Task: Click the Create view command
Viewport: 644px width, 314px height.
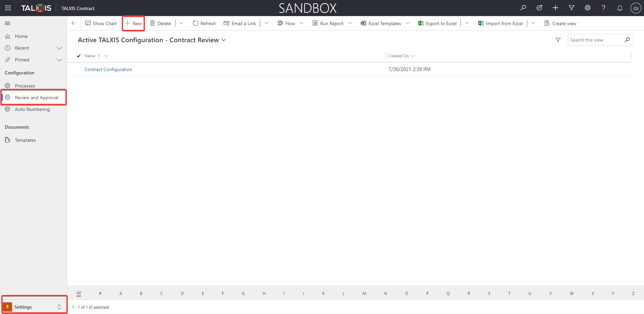Action: point(560,23)
